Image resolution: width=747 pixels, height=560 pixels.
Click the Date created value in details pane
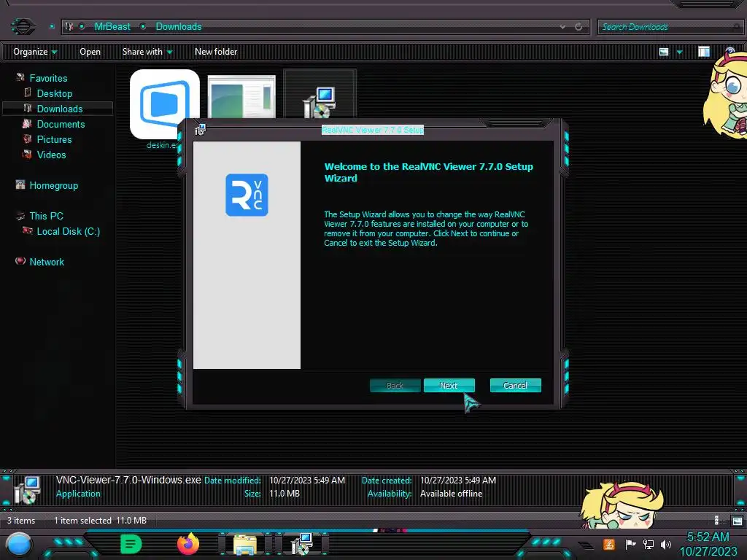coord(458,480)
